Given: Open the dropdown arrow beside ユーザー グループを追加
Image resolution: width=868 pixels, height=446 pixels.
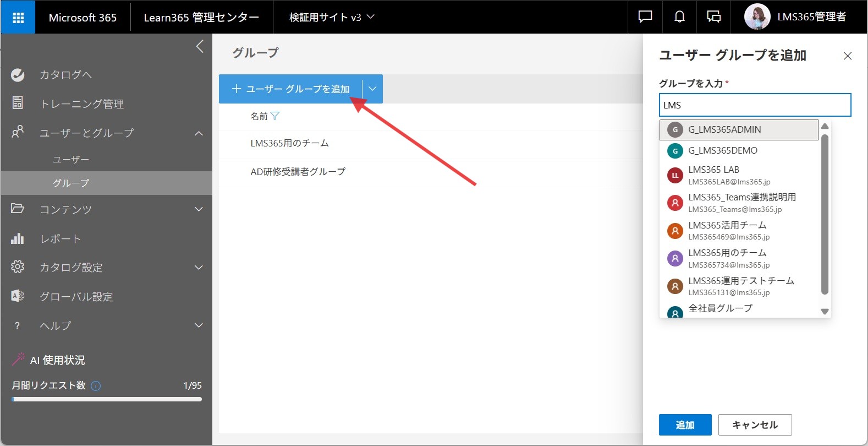Looking at the screenshot, I should tap(372, 89).
